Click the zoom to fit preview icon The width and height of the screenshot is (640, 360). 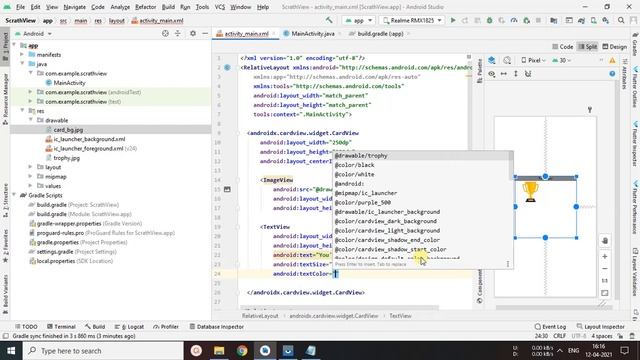pos(605,293)
